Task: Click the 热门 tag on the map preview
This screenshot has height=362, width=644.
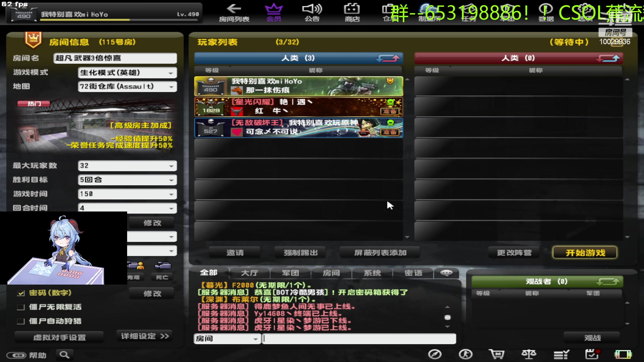Action: tap(34, 104)
